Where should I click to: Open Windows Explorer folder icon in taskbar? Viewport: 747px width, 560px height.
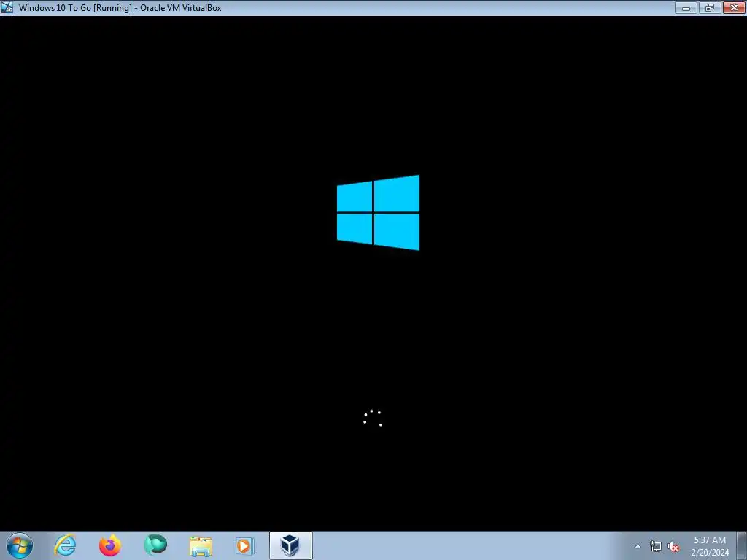[201, 546]
